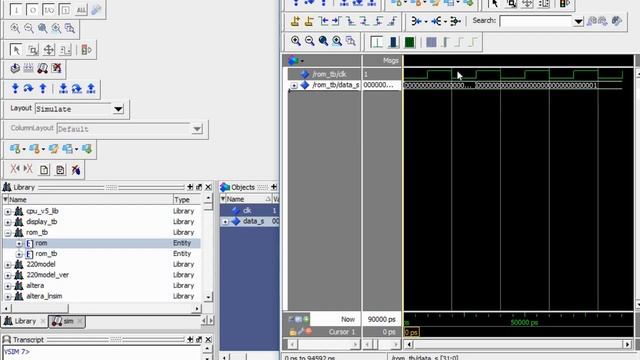The image size is (640, 360).
Task: Click the save disk icon in left toolbar
Action: [60, 169]
